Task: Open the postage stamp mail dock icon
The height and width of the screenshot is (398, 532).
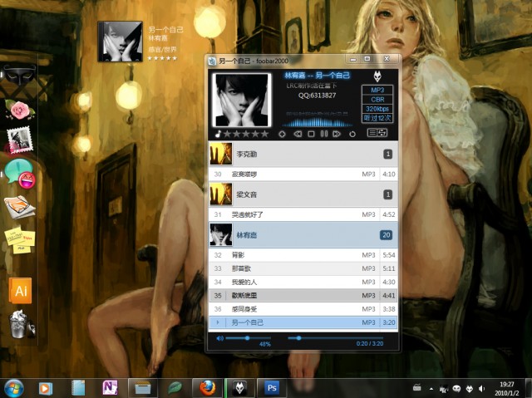Action: pyautogui.click(x=20, y=140)
